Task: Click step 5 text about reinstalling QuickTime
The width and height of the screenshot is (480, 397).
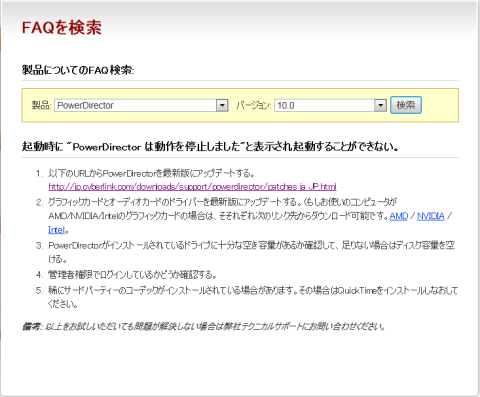Action: [253, 297]
